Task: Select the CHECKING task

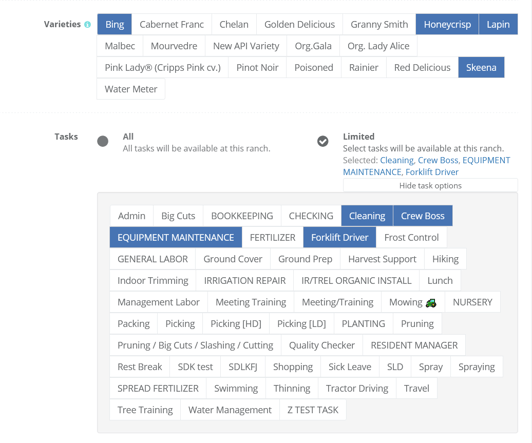Action: [x=311, y=216]
